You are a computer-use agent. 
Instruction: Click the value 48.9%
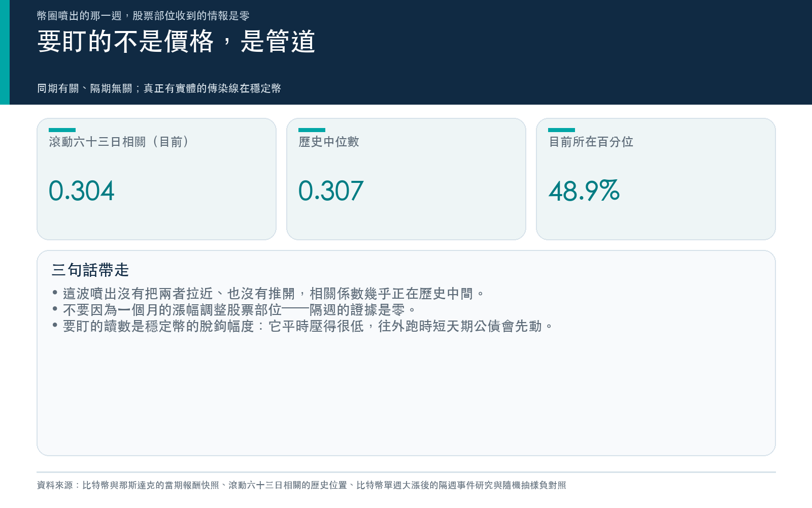pyautogui.click(x=584, y=191)
